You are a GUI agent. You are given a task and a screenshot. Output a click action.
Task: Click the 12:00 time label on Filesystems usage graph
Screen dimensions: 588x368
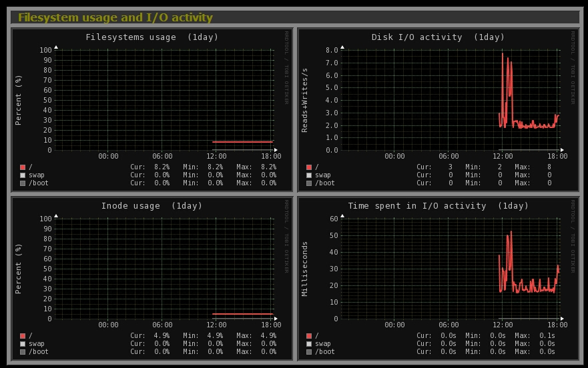216,156
